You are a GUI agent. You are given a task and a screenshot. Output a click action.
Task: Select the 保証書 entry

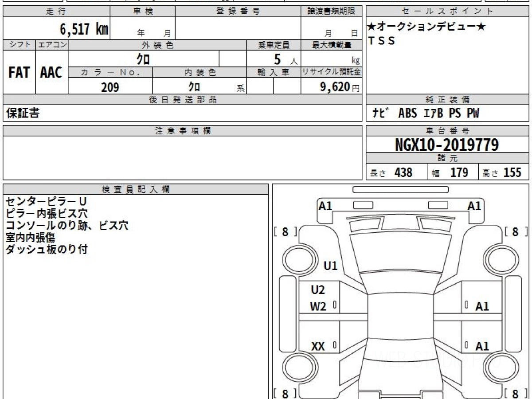23,113
